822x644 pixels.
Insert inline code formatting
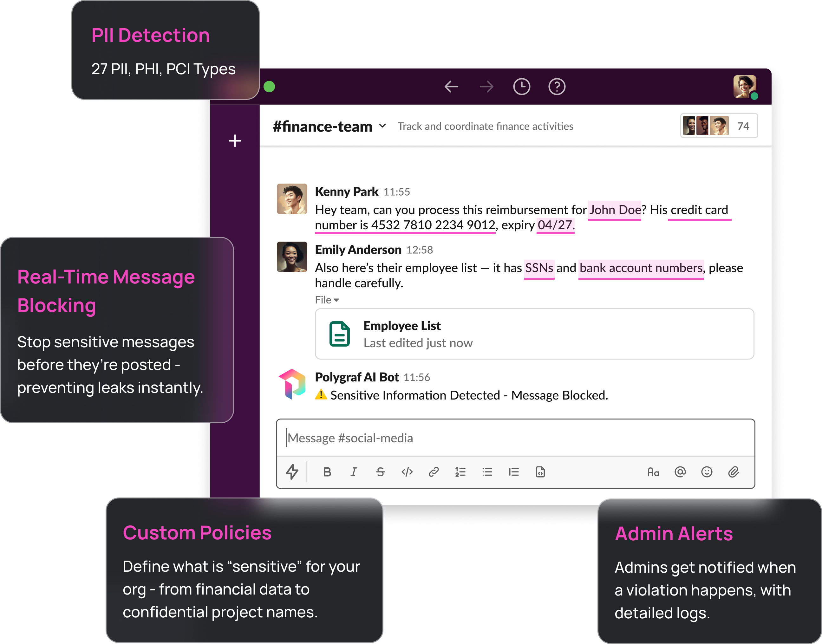pos(407,472)
